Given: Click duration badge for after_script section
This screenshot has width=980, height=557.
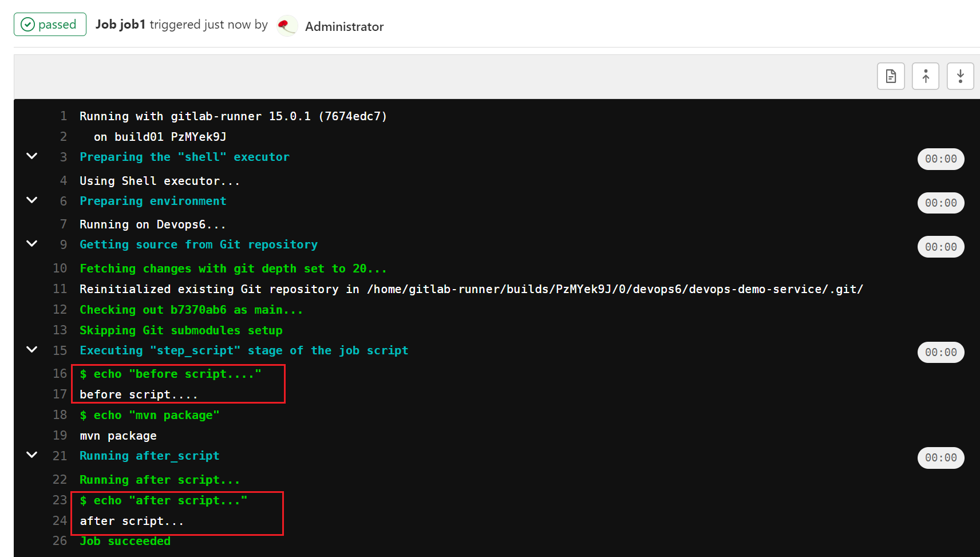Looking at the screenshot, I should [941, 458].
